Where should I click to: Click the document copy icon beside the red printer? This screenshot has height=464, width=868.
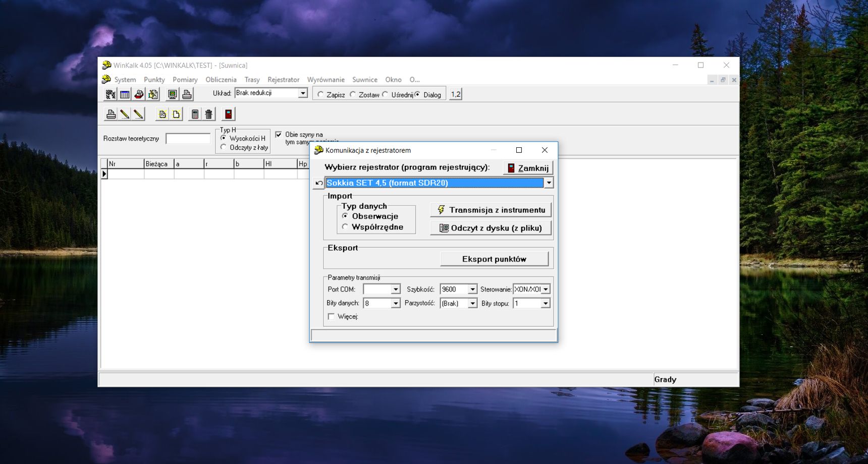[153, 94]
